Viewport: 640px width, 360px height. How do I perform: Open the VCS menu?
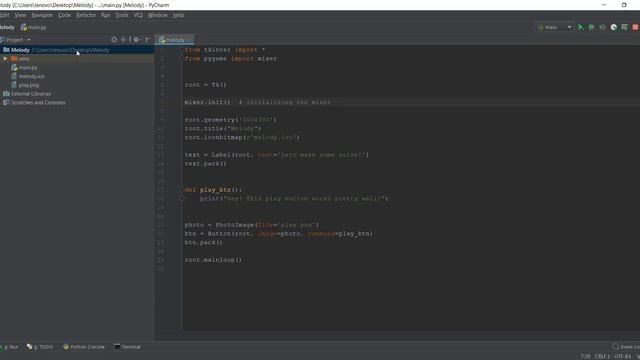(x=138, y=15)
